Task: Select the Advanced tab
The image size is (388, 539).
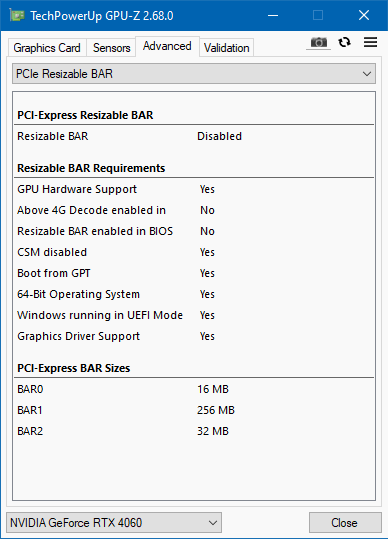Action: (x=167, y=46)
